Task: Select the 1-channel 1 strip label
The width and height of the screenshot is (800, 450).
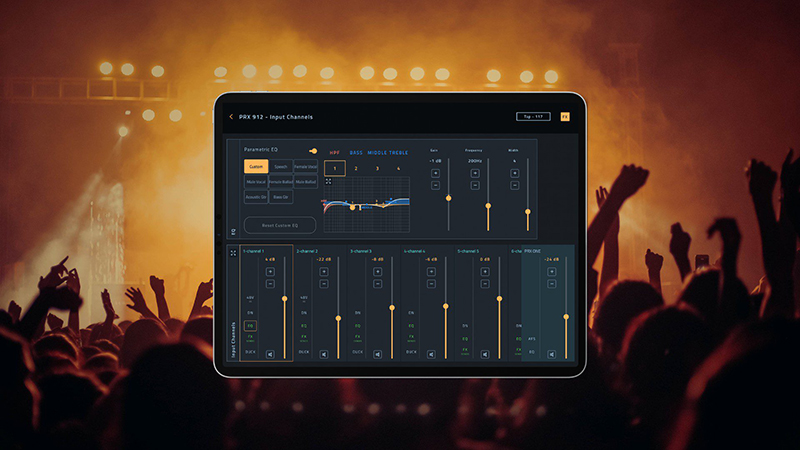Action: pos(254,252)
